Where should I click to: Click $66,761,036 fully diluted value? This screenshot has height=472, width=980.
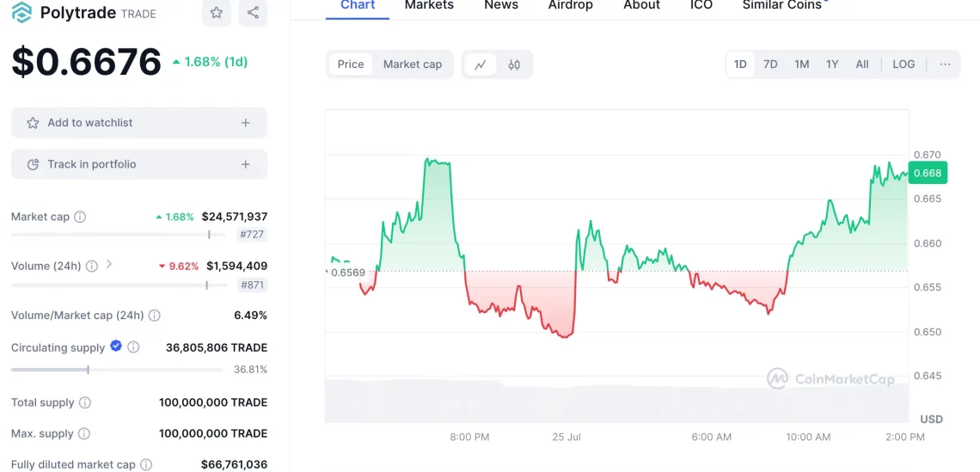(x=234, y=464)
